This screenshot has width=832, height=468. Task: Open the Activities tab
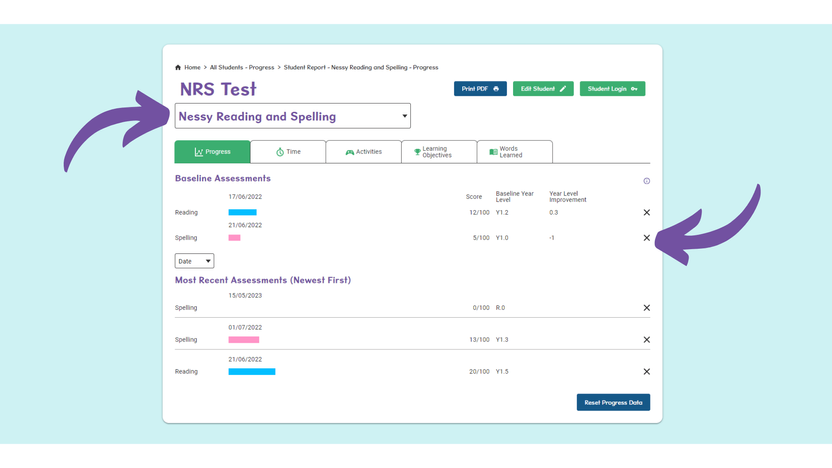point(363,152)
